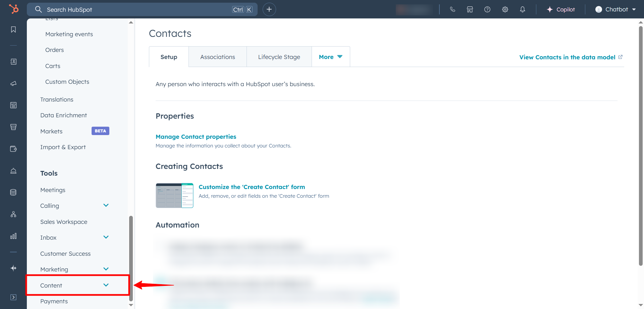Click the sidebar scroll up arrow
This screenshot has width=644, height=309.
point(131,22)
